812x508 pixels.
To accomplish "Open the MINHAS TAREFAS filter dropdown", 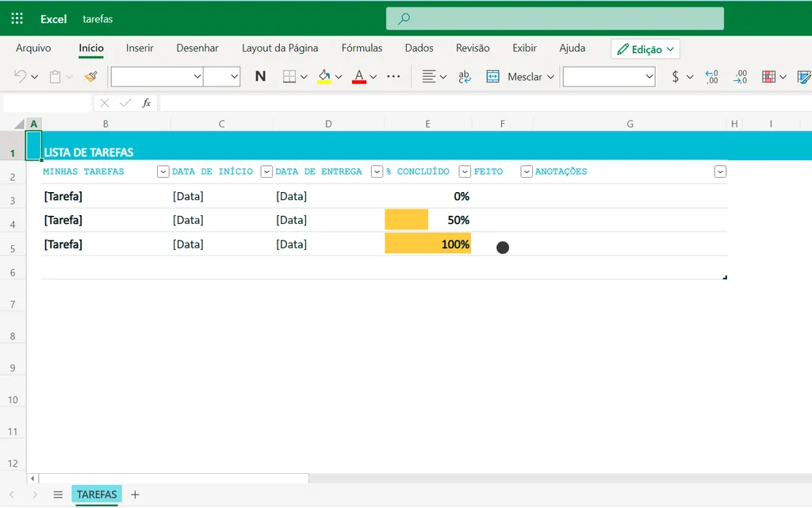I will click(x=163, y=171).
